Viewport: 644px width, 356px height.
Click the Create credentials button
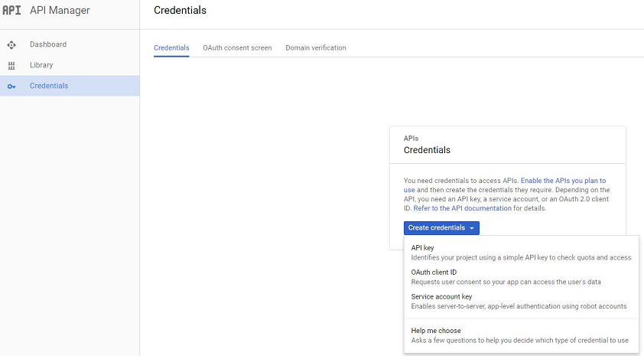(x=441, y=227)
